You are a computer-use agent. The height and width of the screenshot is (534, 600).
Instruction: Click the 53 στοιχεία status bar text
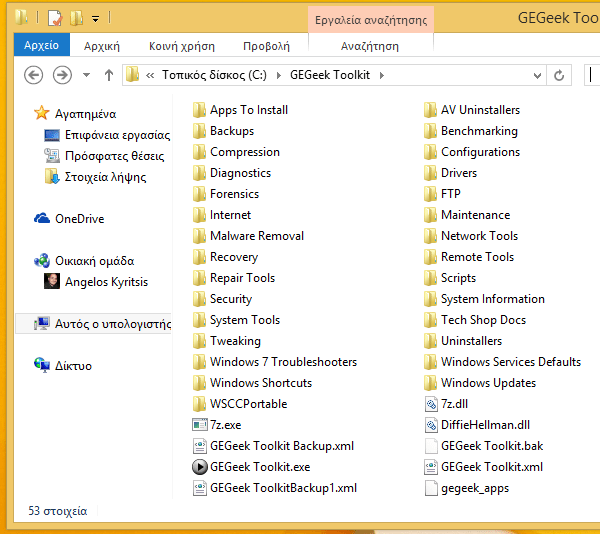coord(58,511)
